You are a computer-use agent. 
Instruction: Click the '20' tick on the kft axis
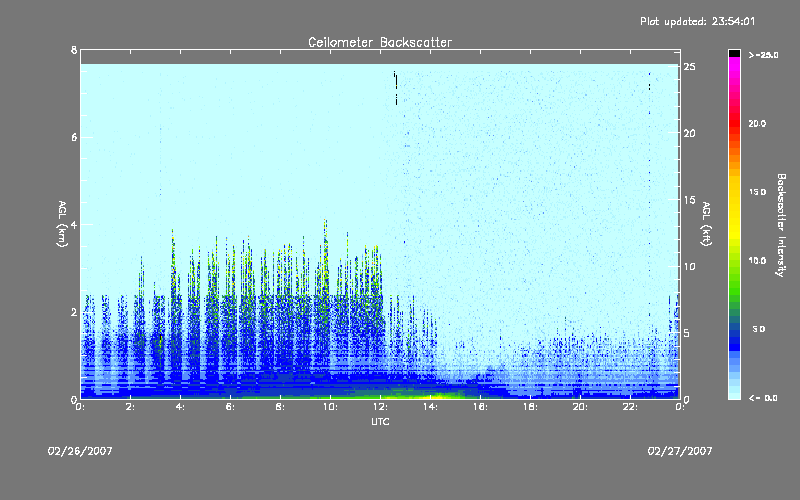tap(690, 133)
